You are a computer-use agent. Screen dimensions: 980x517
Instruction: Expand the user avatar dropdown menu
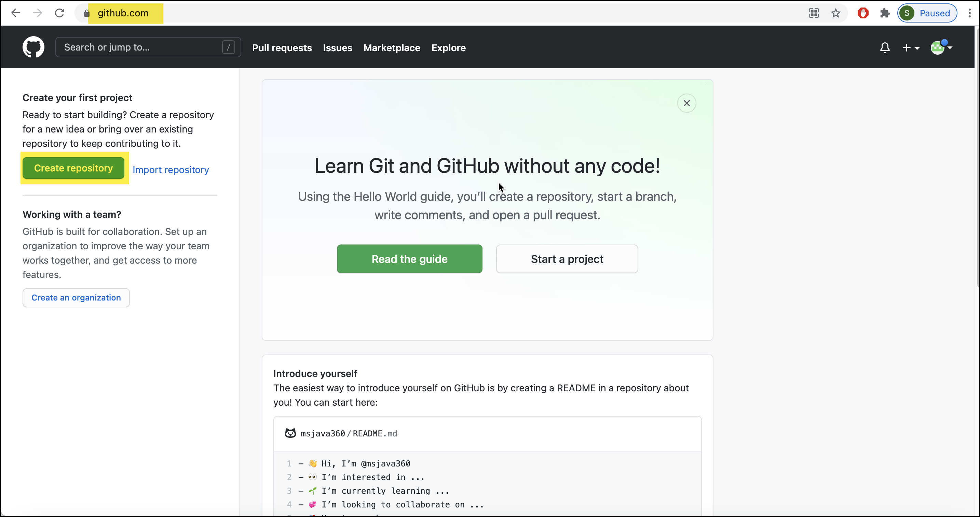pyautogui.click(x=941, y=47)
